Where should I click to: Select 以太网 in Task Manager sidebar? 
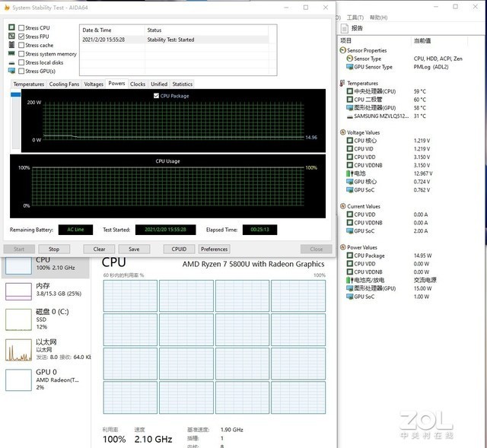coord(46,350)
